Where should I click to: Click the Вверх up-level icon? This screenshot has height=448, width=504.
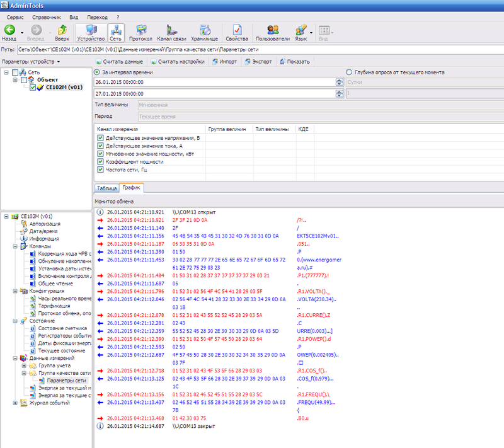click(x=62, y=30)
